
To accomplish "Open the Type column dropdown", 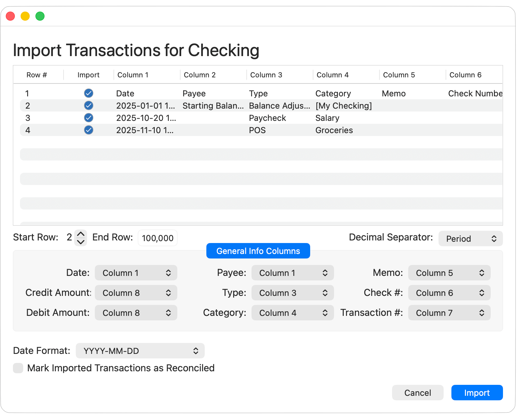I will 292,293.
